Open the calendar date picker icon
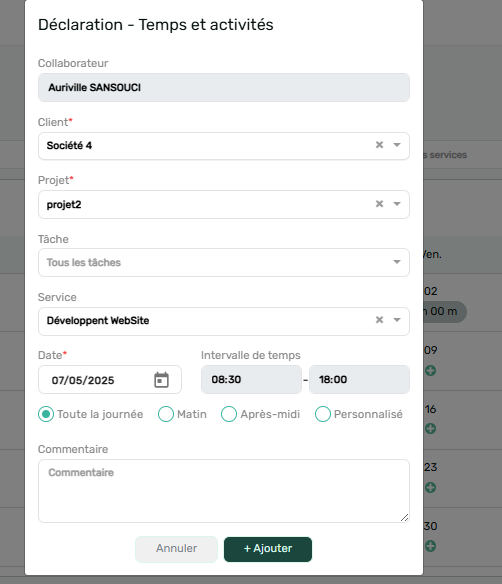This screenshot has width=502, height=584. (161, 380)
